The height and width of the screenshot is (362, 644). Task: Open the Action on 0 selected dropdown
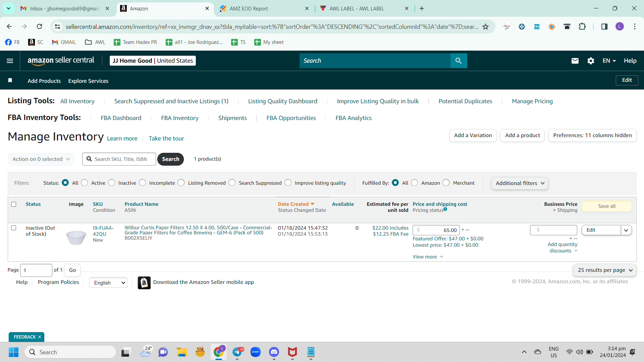coord(41,159)
